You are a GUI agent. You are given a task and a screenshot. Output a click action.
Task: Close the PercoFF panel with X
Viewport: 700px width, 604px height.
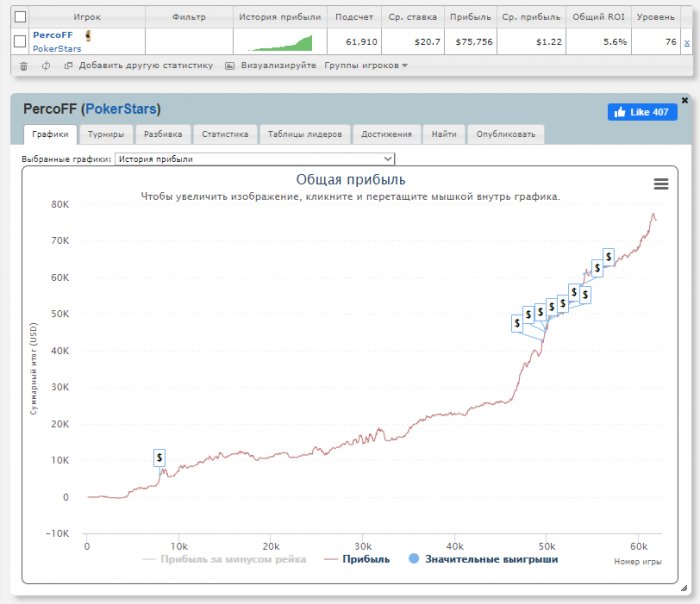[x=684, y=100]
